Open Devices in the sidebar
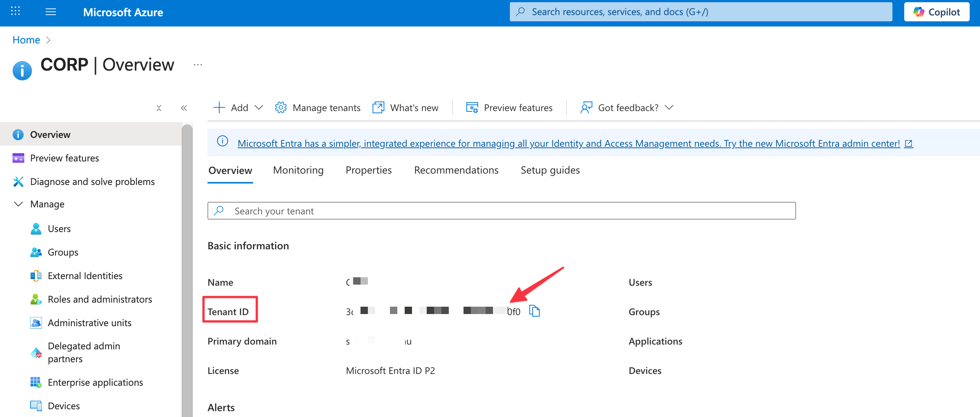Viewport: 980px width, 417px height. click(64, 406)
